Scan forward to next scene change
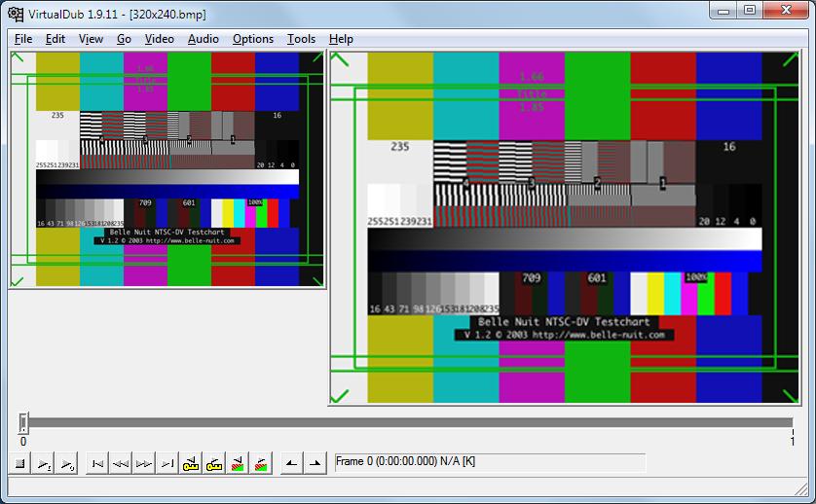Image resolution: width=816 pixels, height=504 pixels. (261, 463)
